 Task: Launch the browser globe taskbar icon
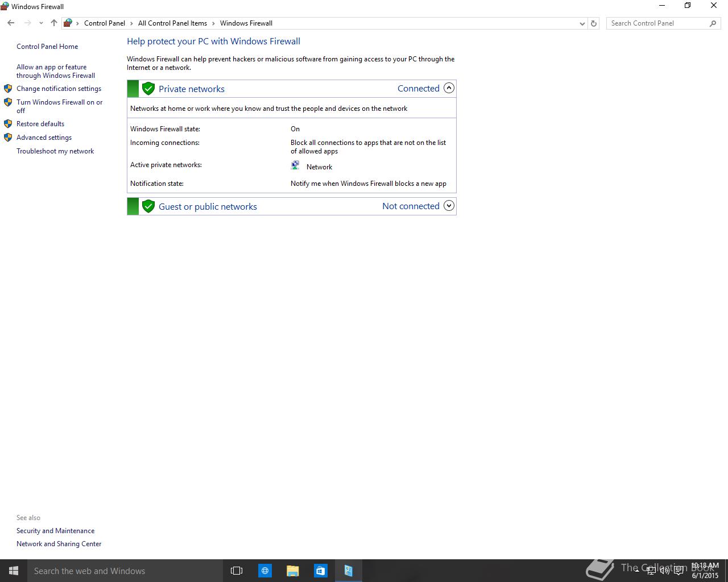tap(265, 571)
